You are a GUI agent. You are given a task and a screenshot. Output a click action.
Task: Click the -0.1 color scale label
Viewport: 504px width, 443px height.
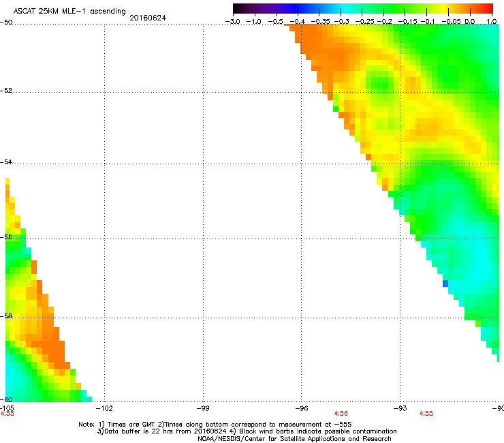[x=428, y=22]
